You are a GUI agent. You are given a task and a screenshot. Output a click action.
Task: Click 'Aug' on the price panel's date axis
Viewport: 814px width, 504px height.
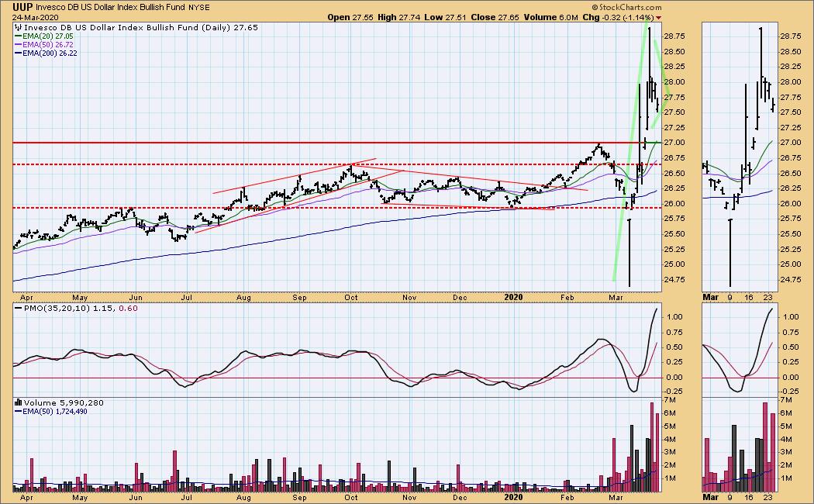[243, 298]
